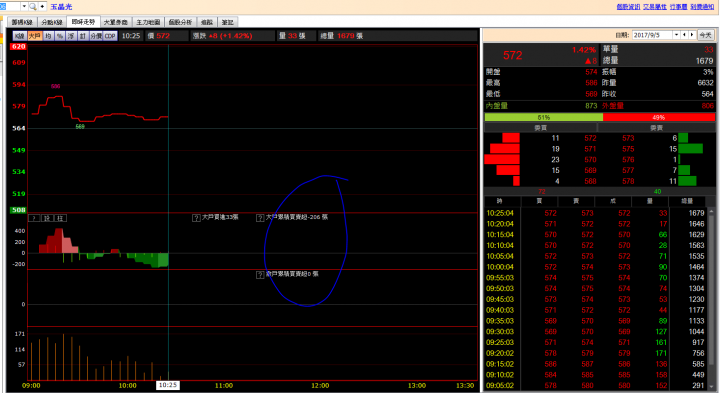Open the 大單券商 tab
The width and height of the screenshot is (720, 393).
pos(115,22)
